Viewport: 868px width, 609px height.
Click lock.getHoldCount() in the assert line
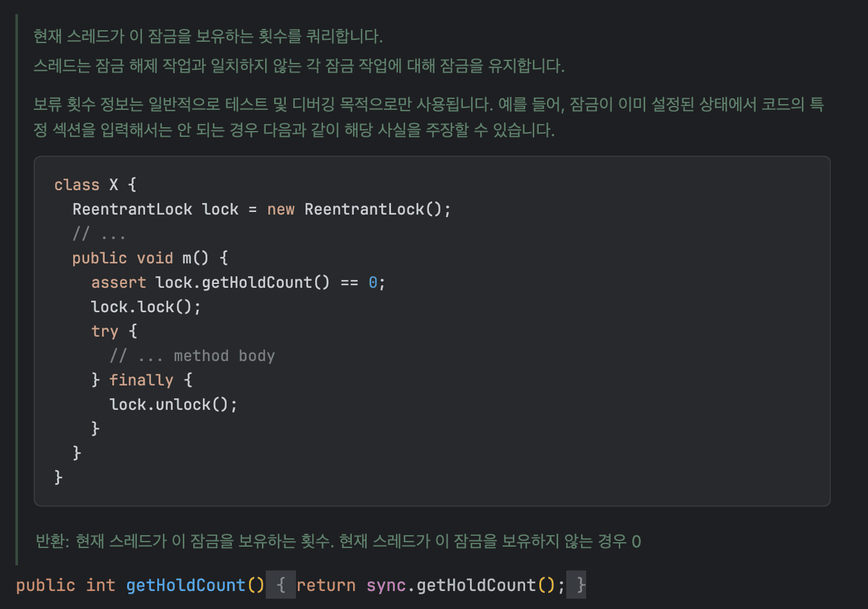(x=242, y=283)
